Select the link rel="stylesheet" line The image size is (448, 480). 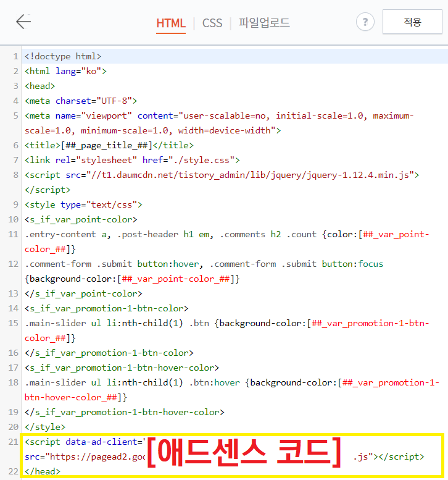click(132, 160)
